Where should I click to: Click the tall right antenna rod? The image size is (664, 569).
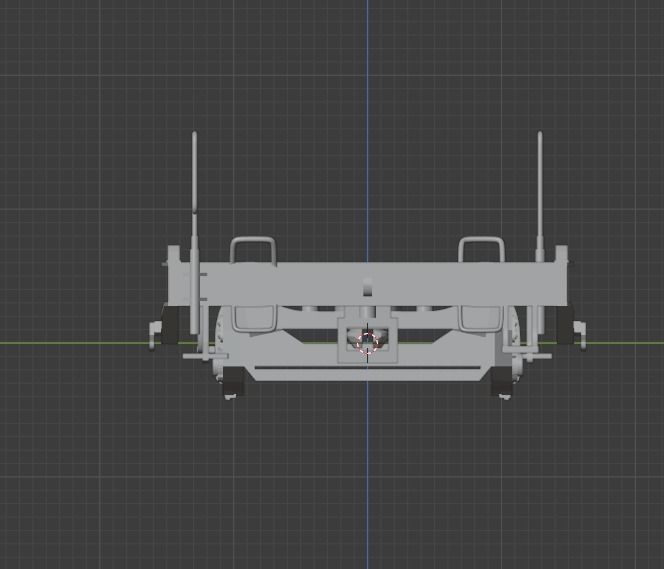(540, 196)
